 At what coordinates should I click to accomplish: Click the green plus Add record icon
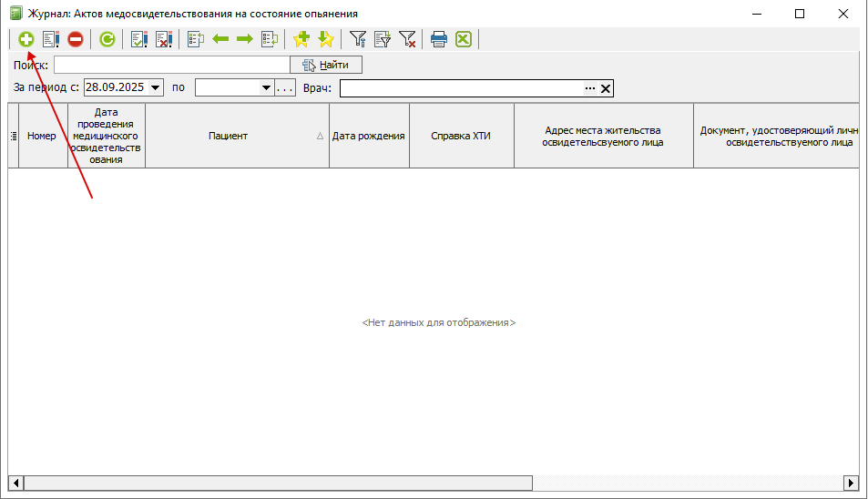tap(26, 39)
